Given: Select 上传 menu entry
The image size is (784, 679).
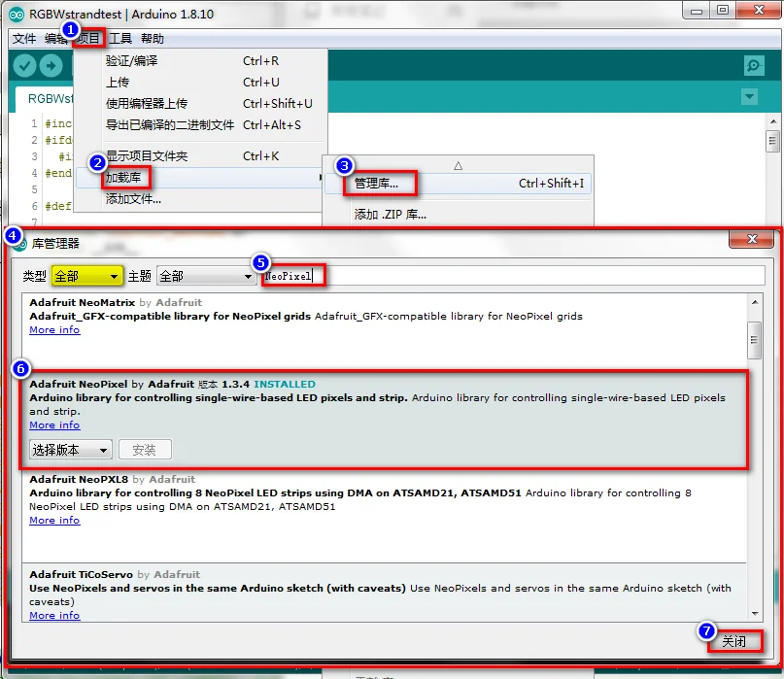Looking at the screenshot, I should coord(200,82).
